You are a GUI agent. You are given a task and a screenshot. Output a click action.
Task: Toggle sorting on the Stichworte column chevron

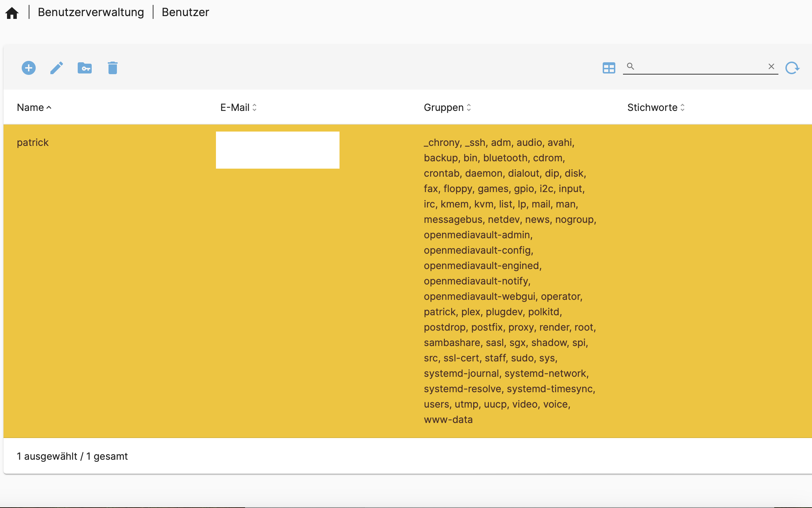pos(682,107)
